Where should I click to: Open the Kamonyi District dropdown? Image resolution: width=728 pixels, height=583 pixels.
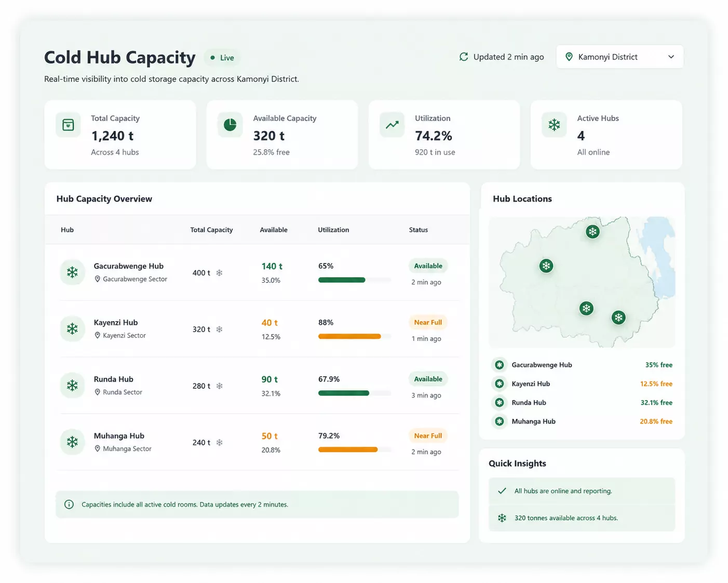coord(619,57)
